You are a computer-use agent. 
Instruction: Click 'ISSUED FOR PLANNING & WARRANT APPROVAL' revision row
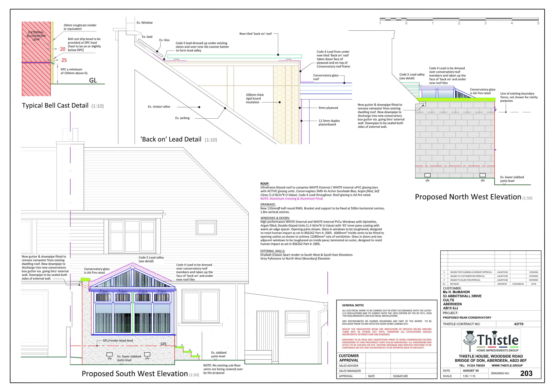[x=491, y=272]
